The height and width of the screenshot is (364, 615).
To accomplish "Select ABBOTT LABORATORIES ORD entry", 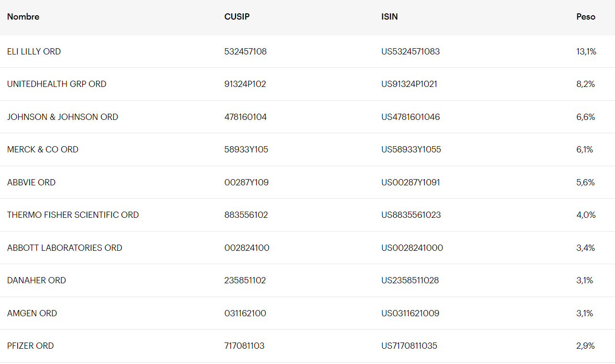I will 65,248.
